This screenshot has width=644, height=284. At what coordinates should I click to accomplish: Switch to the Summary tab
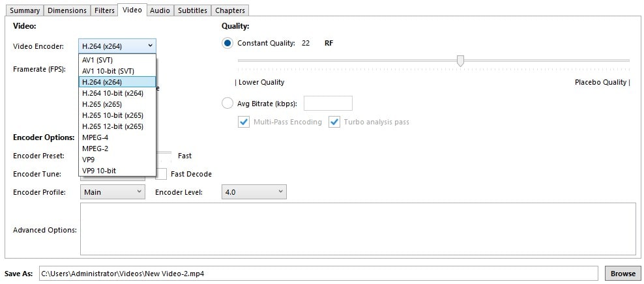[25, 10]
